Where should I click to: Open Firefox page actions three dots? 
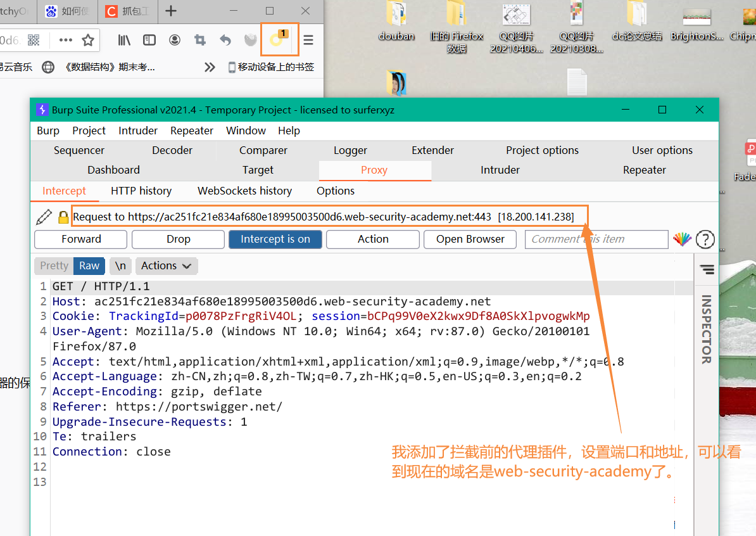pos(66,40)
